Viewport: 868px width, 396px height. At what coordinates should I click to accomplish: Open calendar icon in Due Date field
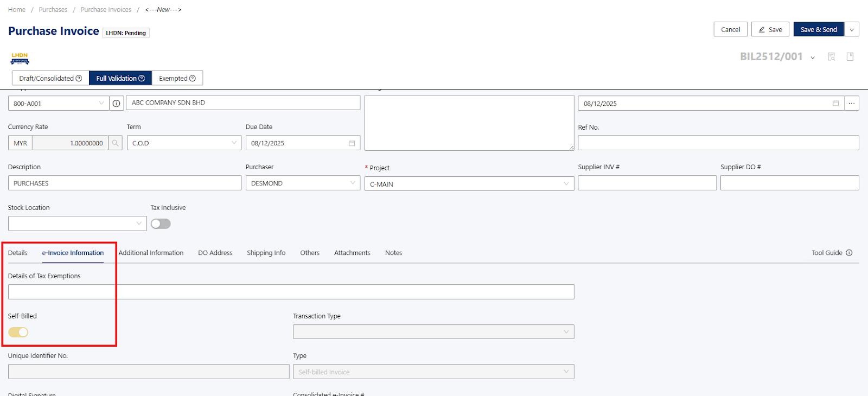(x=352, y=143)
